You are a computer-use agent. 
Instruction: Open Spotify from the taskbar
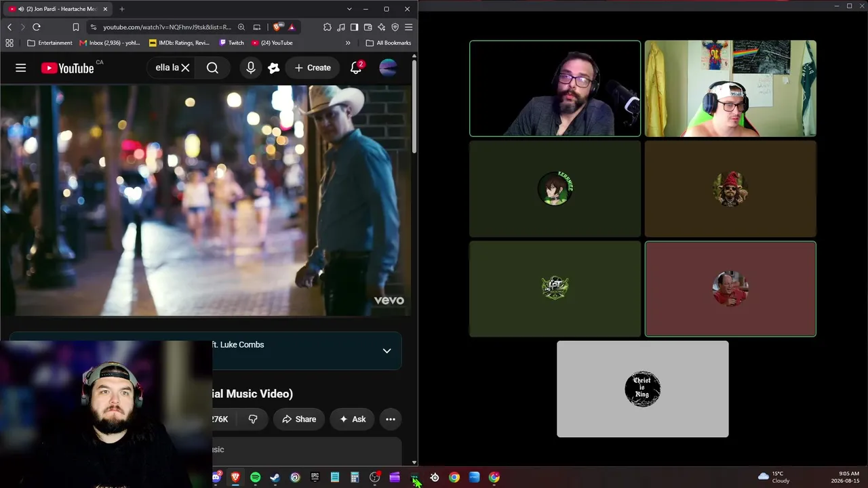(255, 477)
